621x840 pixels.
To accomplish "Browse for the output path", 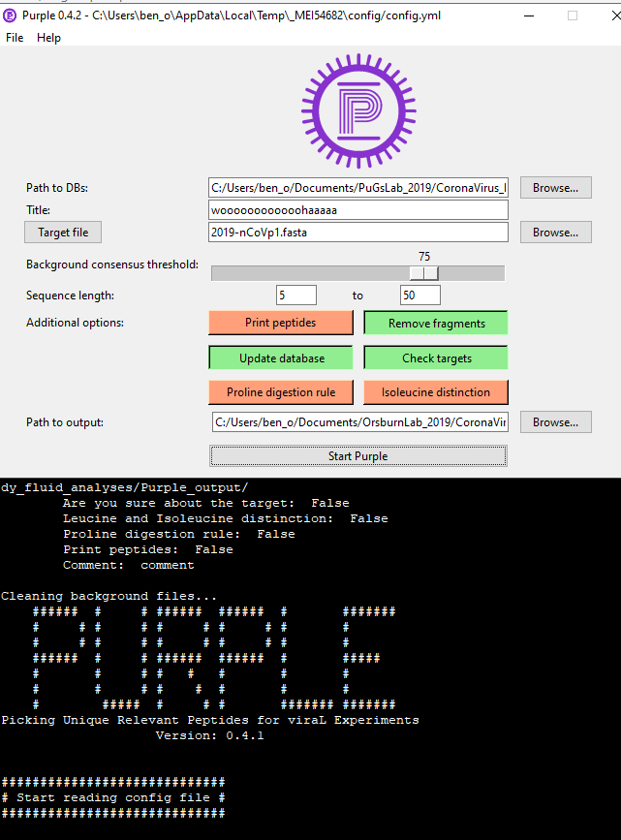I will pos(555,422).
